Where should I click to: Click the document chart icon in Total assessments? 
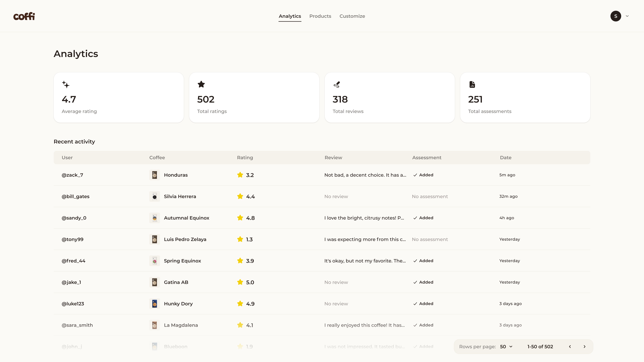click(472, 84)
